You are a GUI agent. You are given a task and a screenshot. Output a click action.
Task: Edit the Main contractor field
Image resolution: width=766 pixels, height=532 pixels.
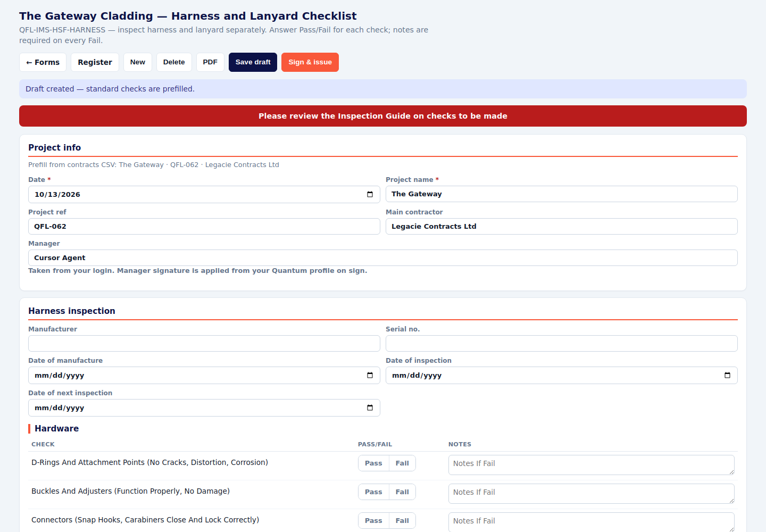click(x=562, y=226)
